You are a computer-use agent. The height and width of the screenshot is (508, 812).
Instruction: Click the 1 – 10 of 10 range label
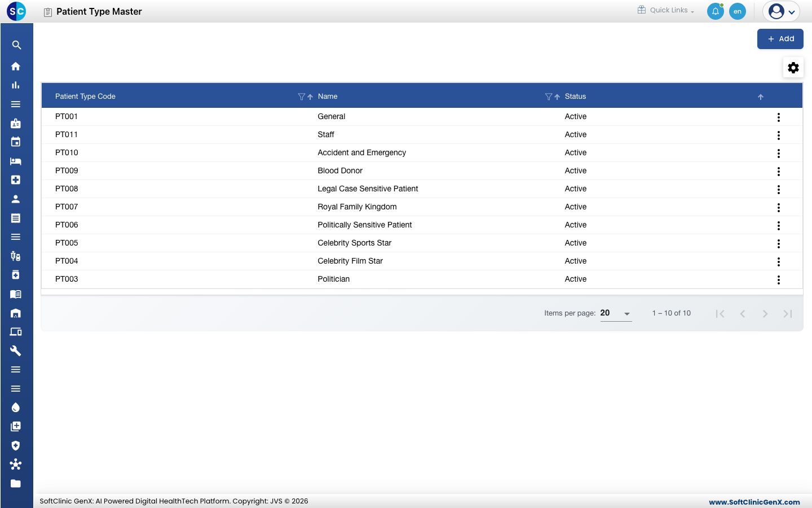point(672,313)
